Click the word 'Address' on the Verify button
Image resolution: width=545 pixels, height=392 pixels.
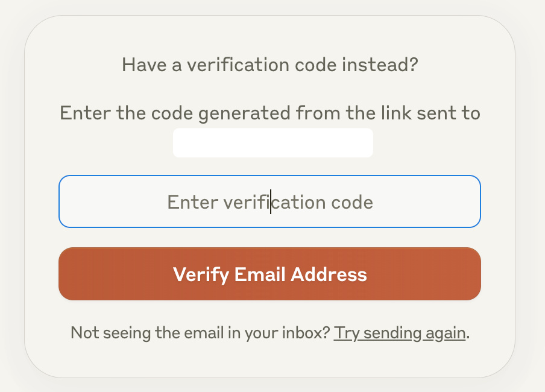tap(329, 274)
